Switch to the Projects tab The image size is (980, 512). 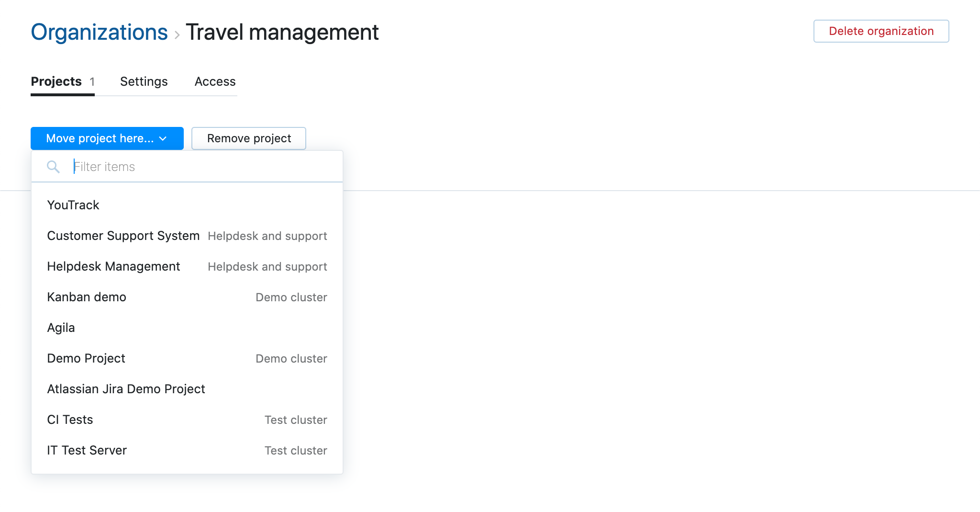coord(56,81)
